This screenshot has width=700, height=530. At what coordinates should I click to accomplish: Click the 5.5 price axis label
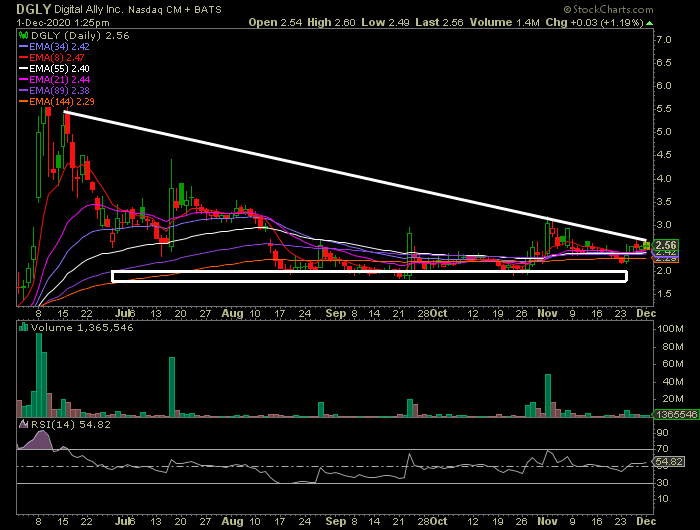click(664, 109)
